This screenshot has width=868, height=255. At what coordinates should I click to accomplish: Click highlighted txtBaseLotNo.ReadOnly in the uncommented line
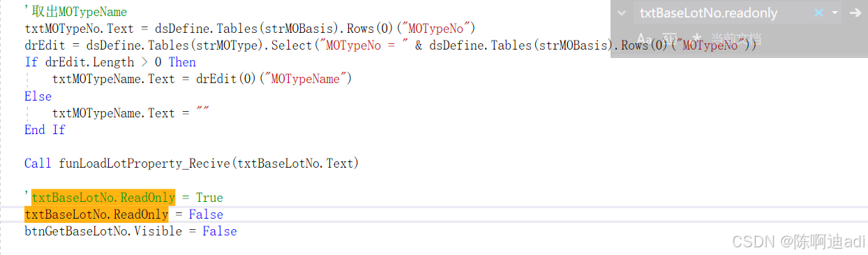96,214
